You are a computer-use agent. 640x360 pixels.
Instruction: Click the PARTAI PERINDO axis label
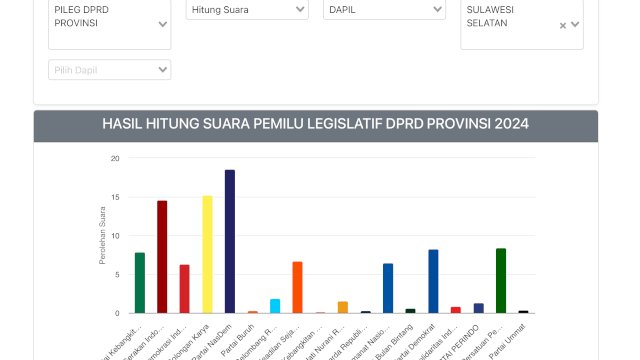460,342
